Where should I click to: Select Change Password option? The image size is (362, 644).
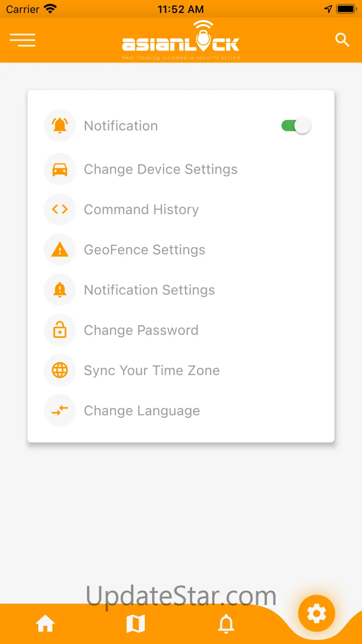point(141,330)
